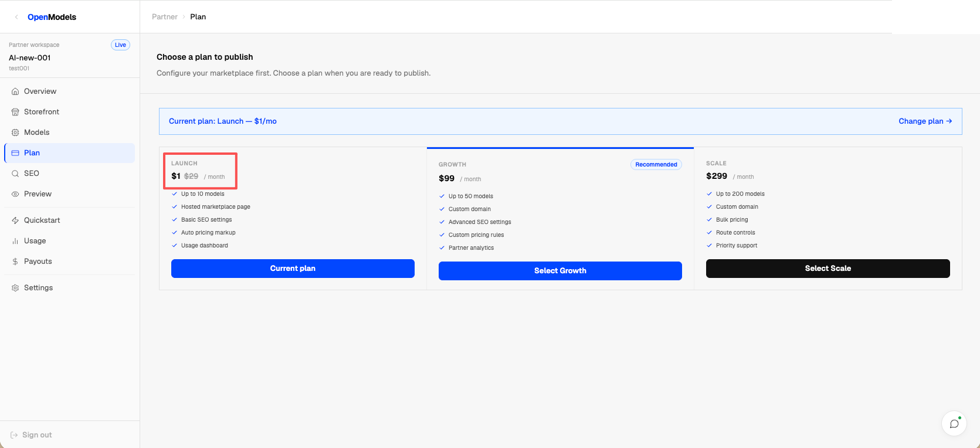Click the Sign out arrow icon
This screenshot has height=448, width=980.
click(x=14, y=435)
